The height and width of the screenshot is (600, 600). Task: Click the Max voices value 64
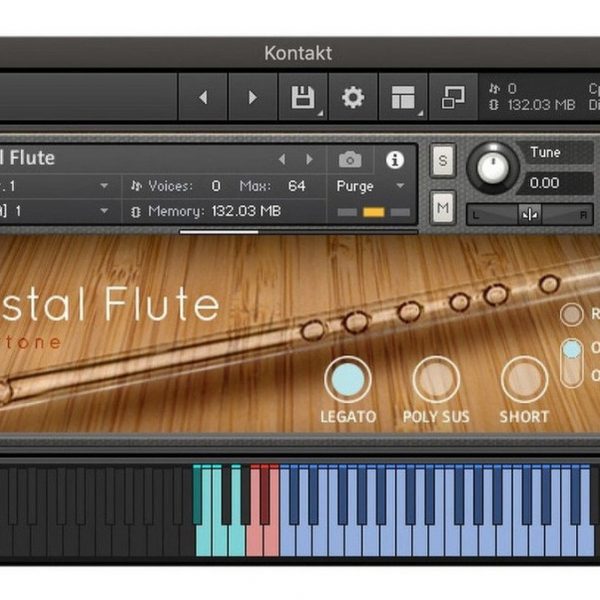(x=297, y=186)
